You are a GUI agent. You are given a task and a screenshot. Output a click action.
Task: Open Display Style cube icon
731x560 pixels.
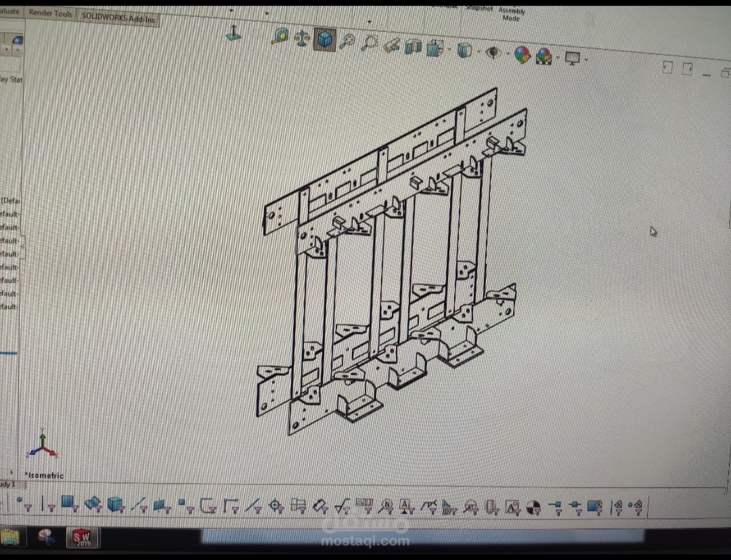pos(465,50)
